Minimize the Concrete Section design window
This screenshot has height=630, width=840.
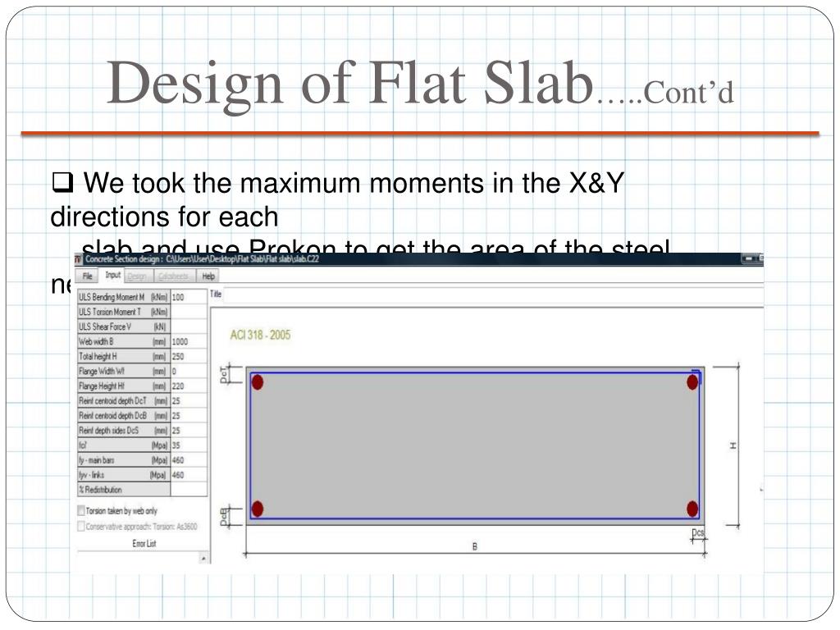(x=747, y=258)
